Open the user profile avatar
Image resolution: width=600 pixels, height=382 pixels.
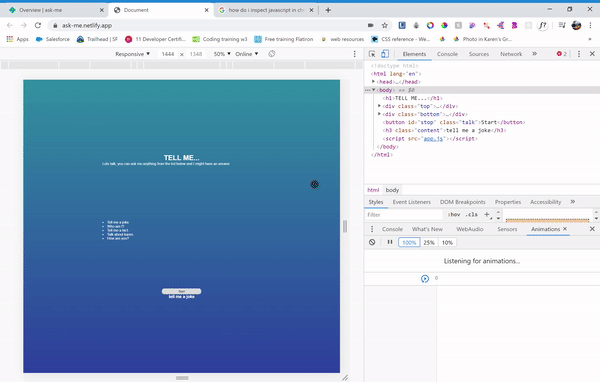(576, 25)
